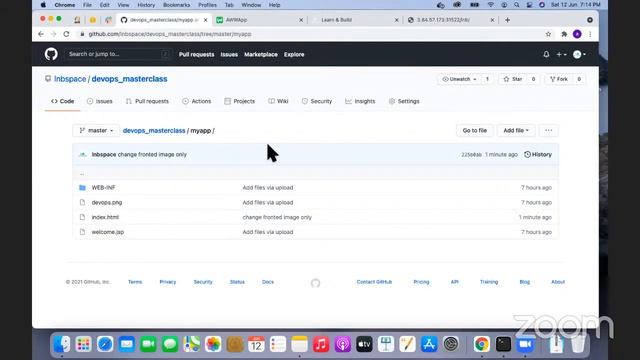Open Terminal from the dock
Image resolution: width=640 pixels, height=360 pixels.
click(x=503, y=344)
